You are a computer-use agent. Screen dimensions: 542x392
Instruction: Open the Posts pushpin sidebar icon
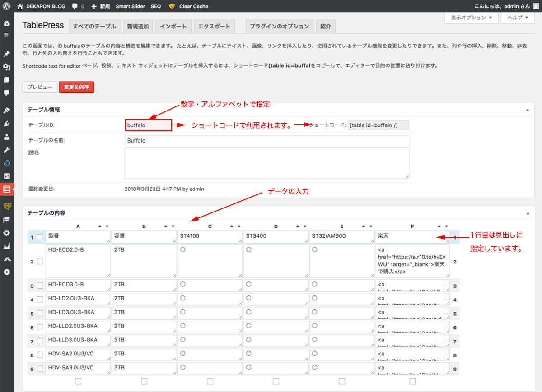click(7, 54)
